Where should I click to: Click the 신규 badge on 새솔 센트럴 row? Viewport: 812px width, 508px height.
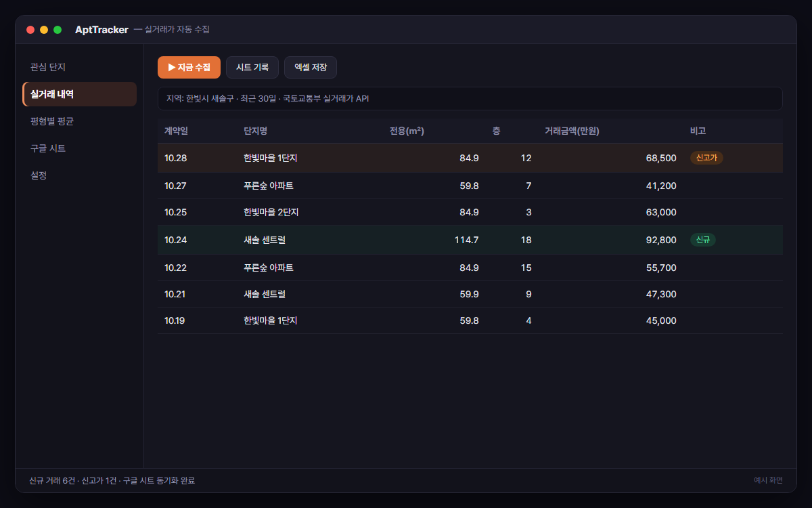click(x=703, y=240)
